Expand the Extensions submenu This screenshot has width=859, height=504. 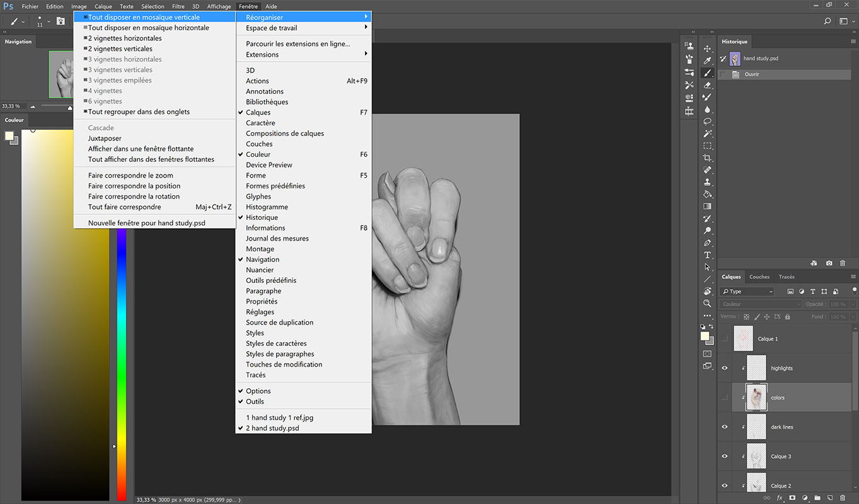303,54
